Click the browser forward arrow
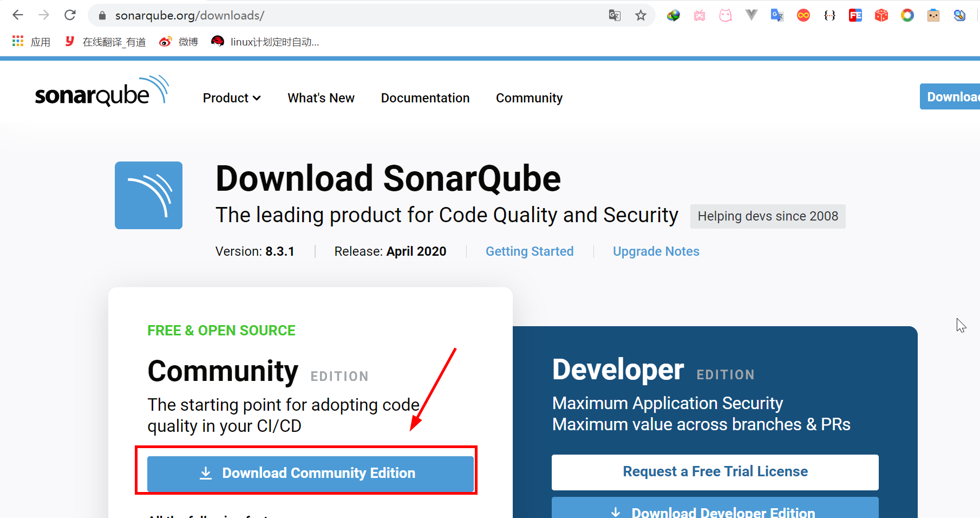This screenshot has height=518, width=980. point(44,15)
